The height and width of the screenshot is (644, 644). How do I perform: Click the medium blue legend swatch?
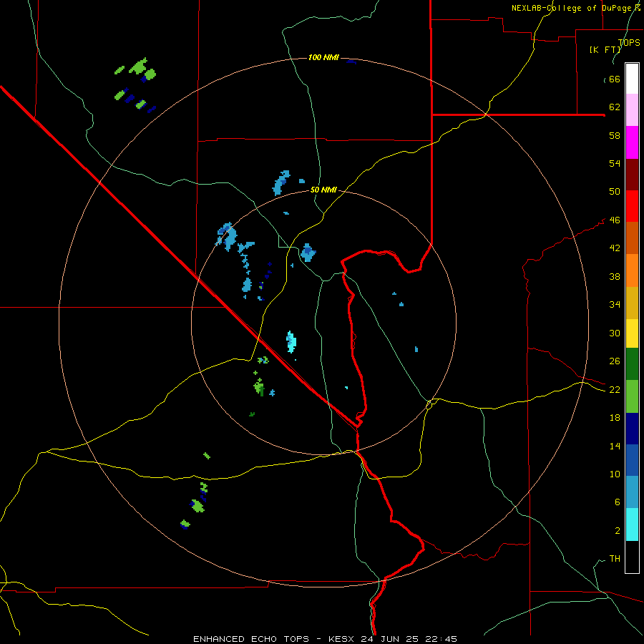click(632, 460)
